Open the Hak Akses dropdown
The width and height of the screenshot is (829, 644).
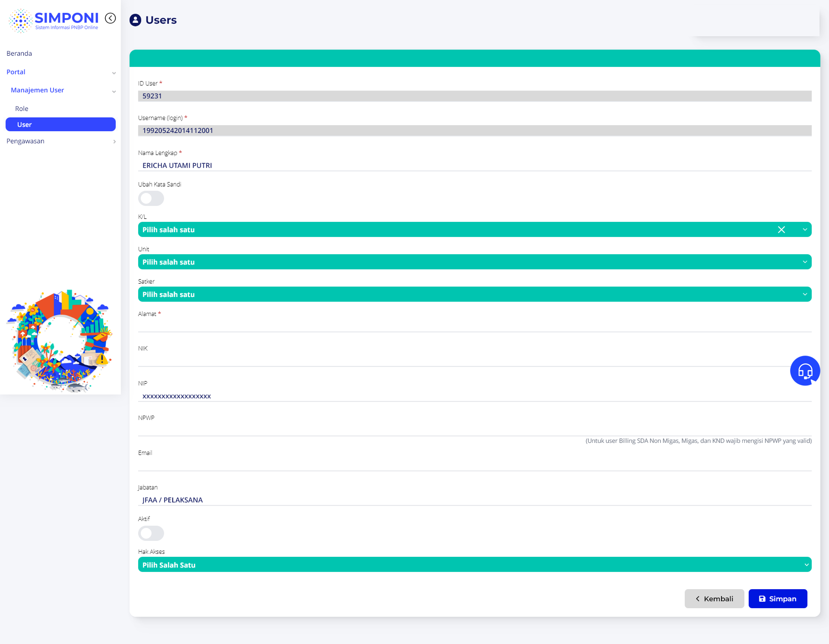click(x=475, y=565)
